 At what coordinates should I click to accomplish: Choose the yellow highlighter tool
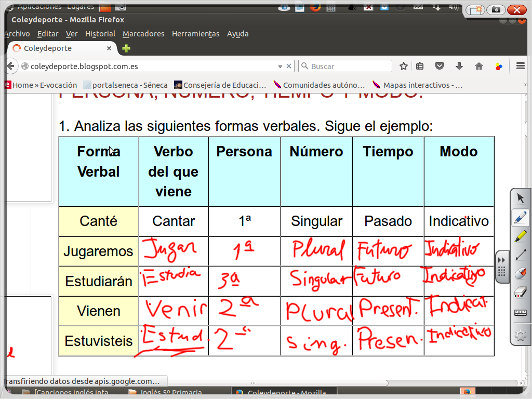520,236
